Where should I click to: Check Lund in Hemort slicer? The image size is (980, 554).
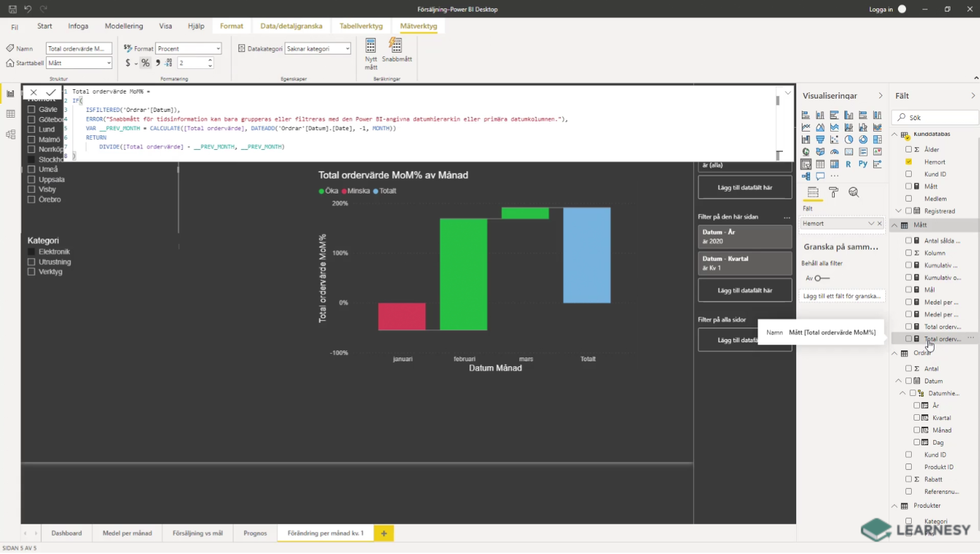pos(31,130)
